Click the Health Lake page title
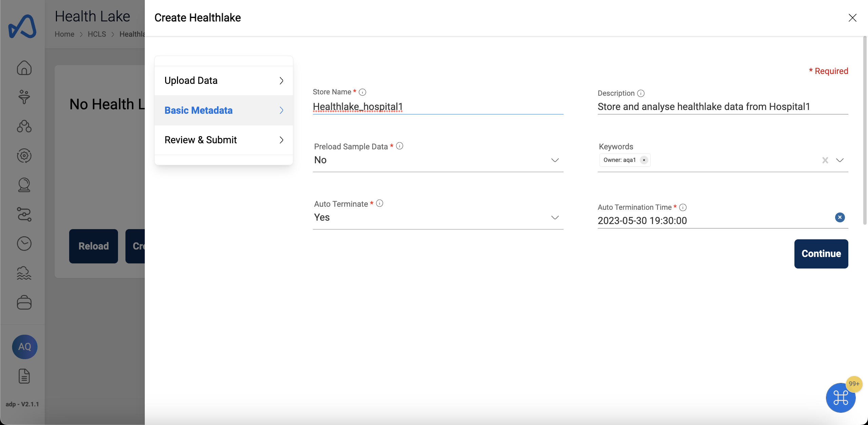The height and width of the screenshot is (425, 868). pyautogui.click(x=93, y=16)
